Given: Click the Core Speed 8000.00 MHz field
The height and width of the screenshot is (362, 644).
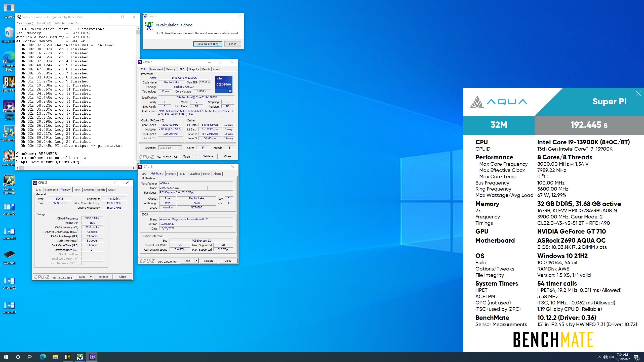Looking at the screenshot, I should coord(170,125).
